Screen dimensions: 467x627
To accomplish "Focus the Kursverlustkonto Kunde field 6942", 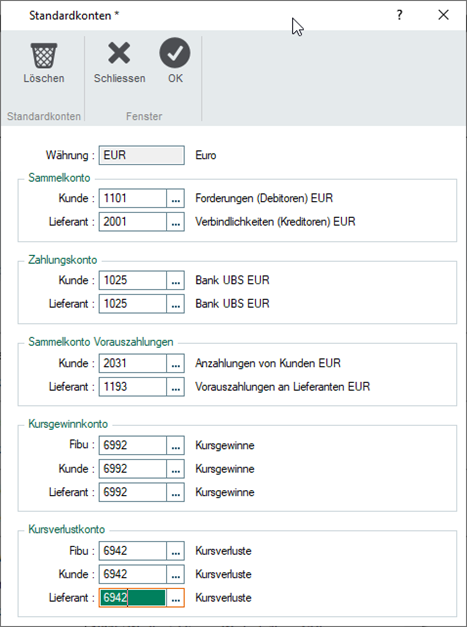I will (x=133, y=574).
